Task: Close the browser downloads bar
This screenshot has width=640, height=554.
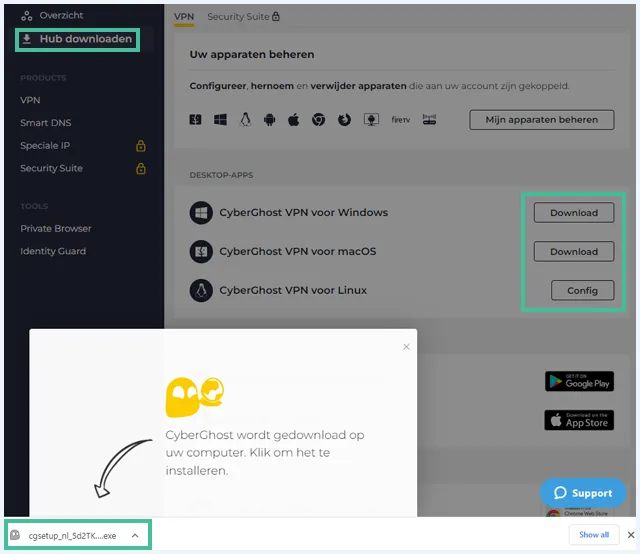Action: point(631,534)
